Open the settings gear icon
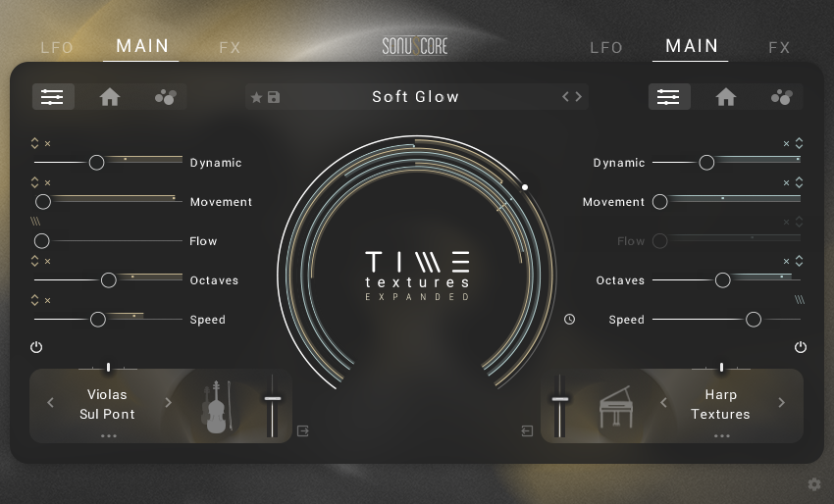Image resolution: width=834 pixels, height=504 pixels. pyautogui.click(x=813, y=483)
